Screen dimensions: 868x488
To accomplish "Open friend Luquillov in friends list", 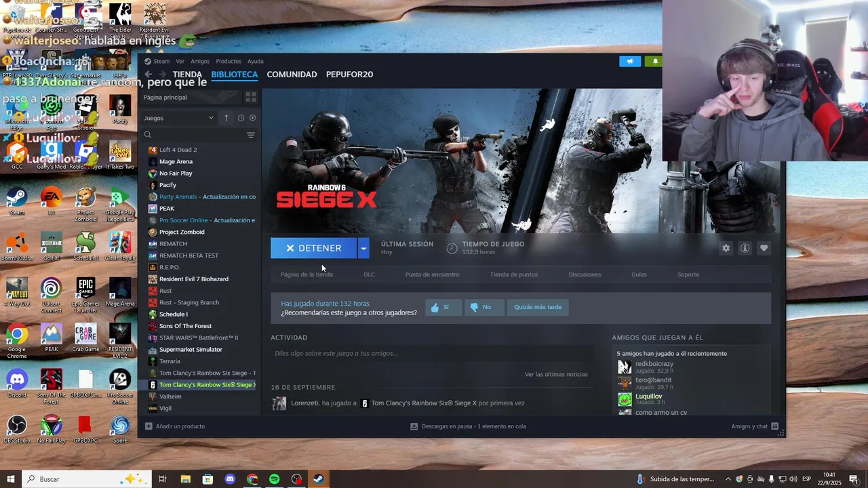I will point(648,396).
